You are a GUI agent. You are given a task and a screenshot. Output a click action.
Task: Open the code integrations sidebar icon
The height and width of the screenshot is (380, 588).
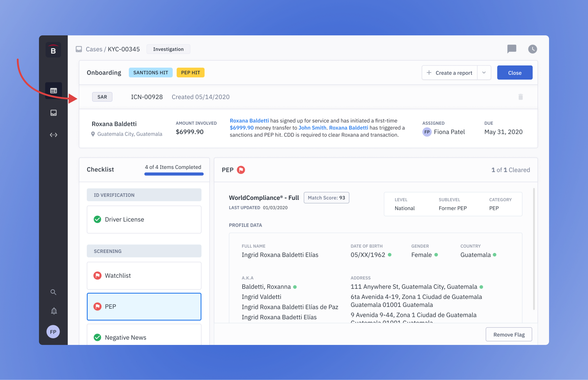(53, 135)
